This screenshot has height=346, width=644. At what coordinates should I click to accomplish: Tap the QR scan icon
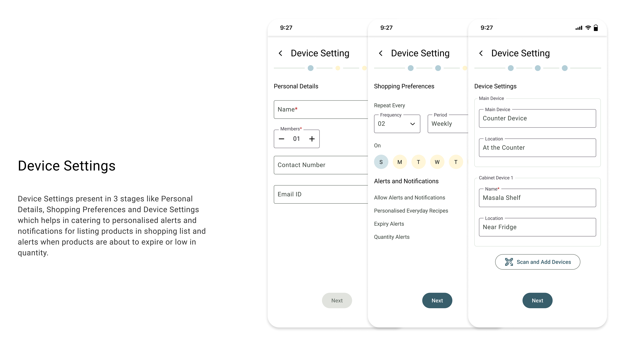(509, 262)
